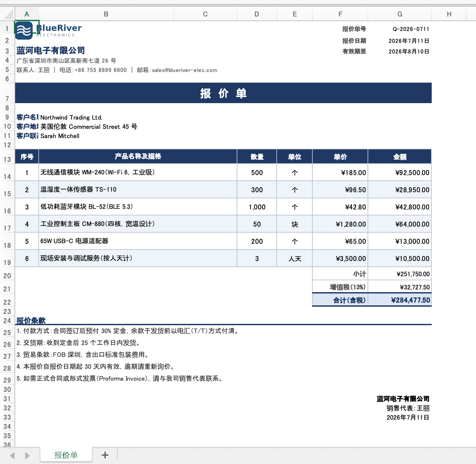476x464 pixels.
Task: Select column C header
Action: (x=205, y=14)
